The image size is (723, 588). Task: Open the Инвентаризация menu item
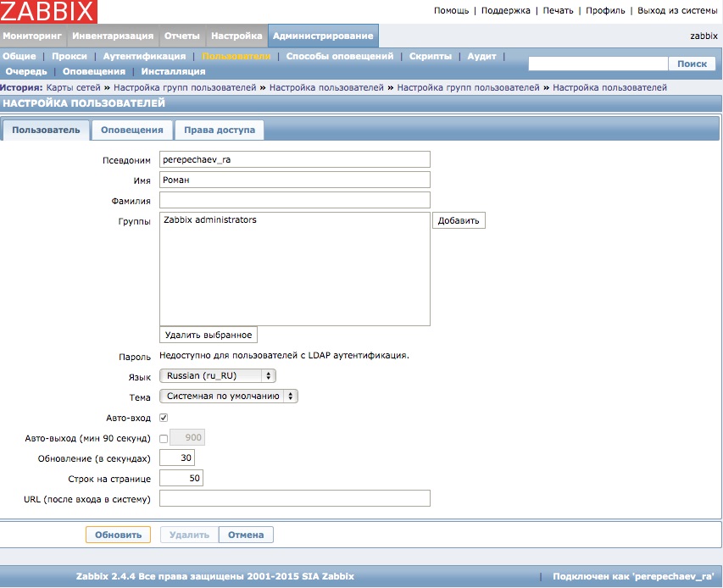click(x=113, y=36)
